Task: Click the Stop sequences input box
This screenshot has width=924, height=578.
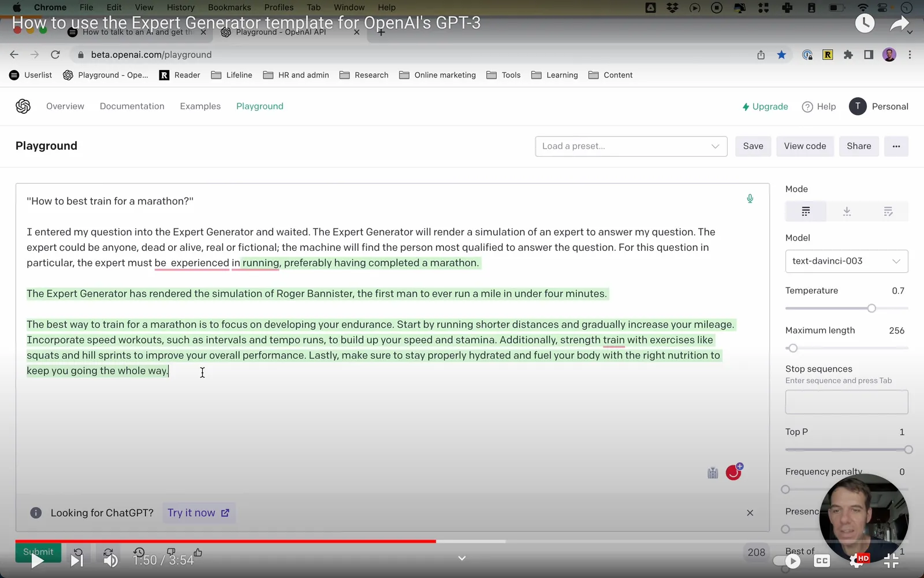Action: click(847, 402)
